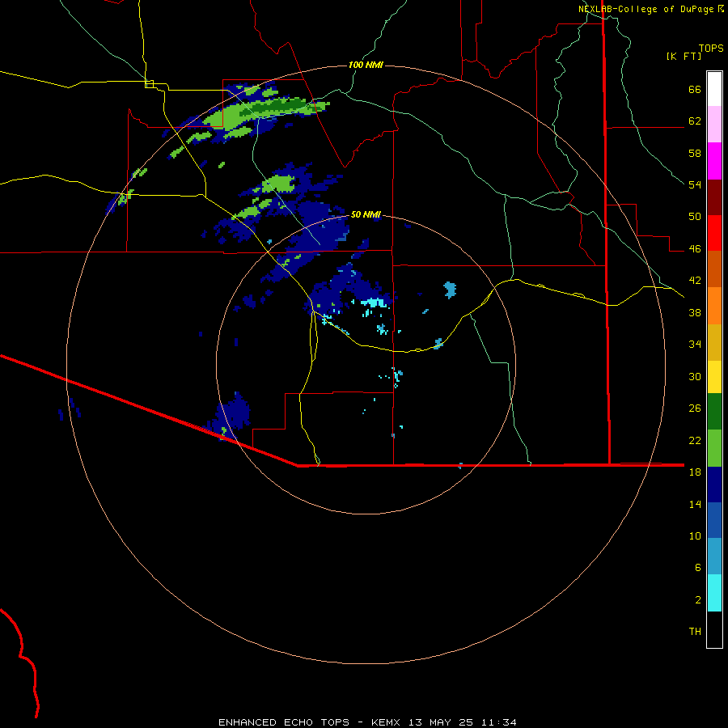The image size is (728, 728).
Task: Click the '62' legend value
Action: coord(695,121)
